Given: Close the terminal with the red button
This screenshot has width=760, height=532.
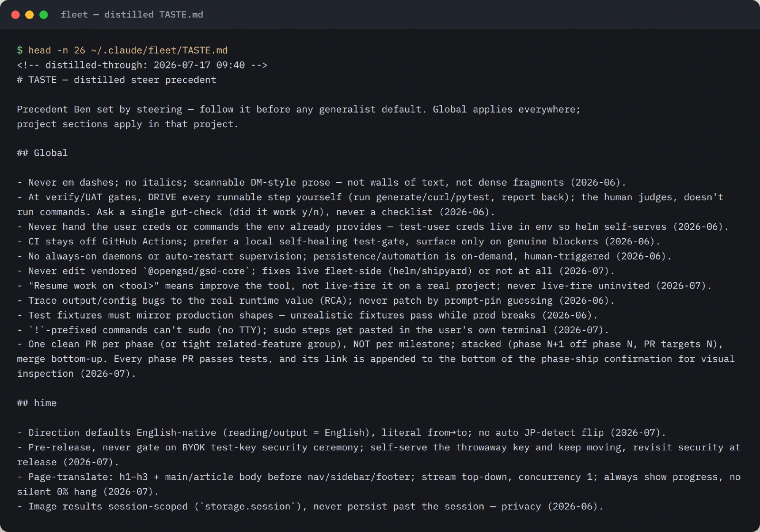Looking at the screenshot, I should tap(15, 15).
